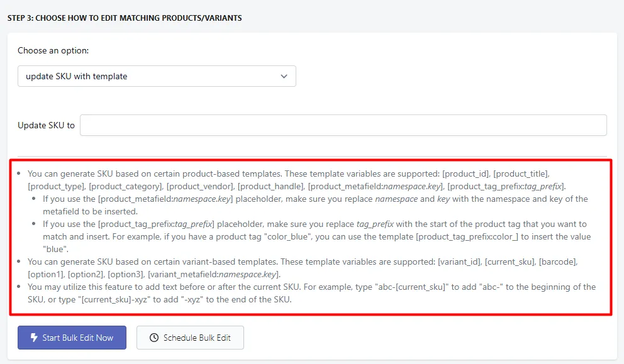Viewport: 624px width, 364px height.
Task: Click the [product_id] template variable text
Action: click(465, 174)
